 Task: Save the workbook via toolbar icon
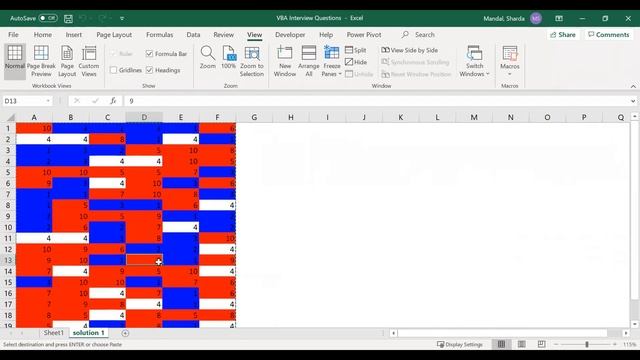pos(68,18)
